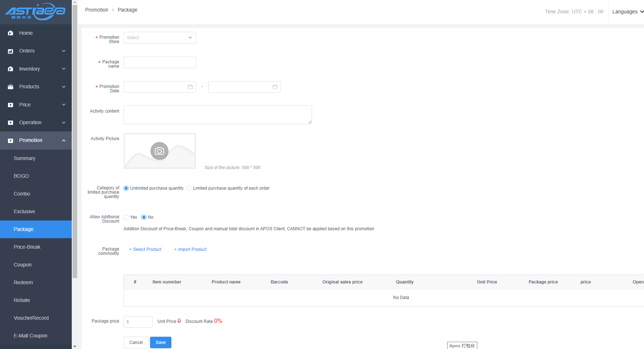Select Unlimited purchase quantity option
Image resolution: width=644 pixels, height=349 pixels.
click(126, 188)
